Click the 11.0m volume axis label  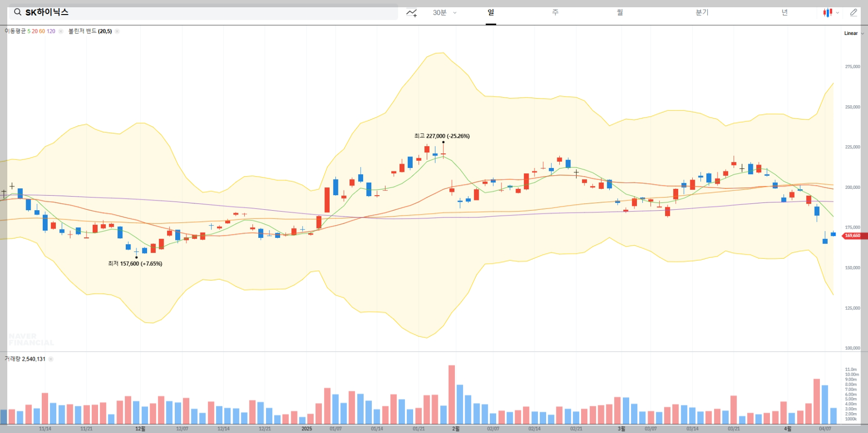(851, 369)
